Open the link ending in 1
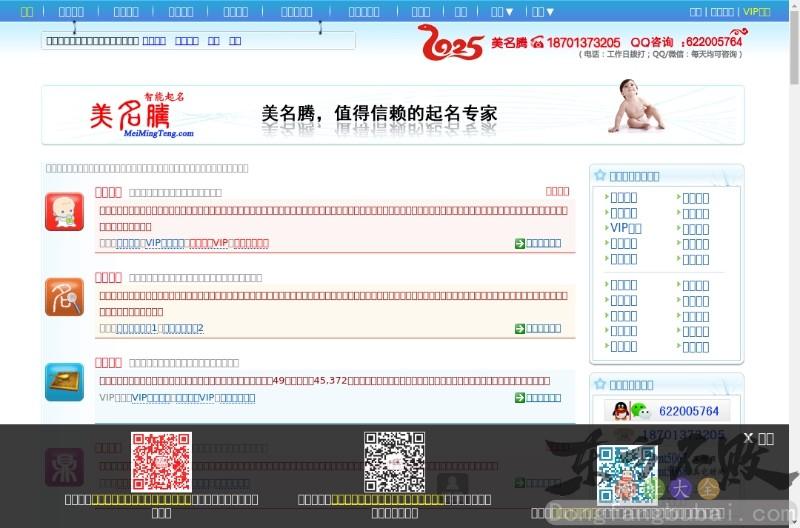Screen dimensions: 800x528 click(x=137, y=329)
